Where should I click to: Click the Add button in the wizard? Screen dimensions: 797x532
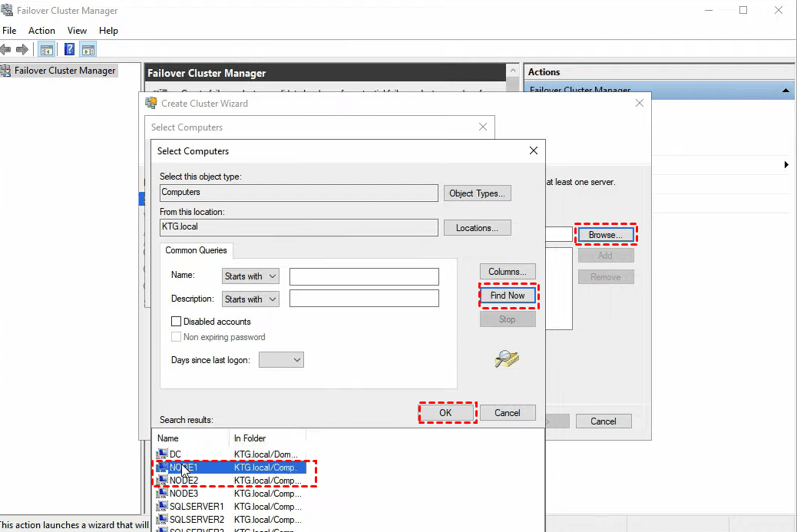coord(605,256)
